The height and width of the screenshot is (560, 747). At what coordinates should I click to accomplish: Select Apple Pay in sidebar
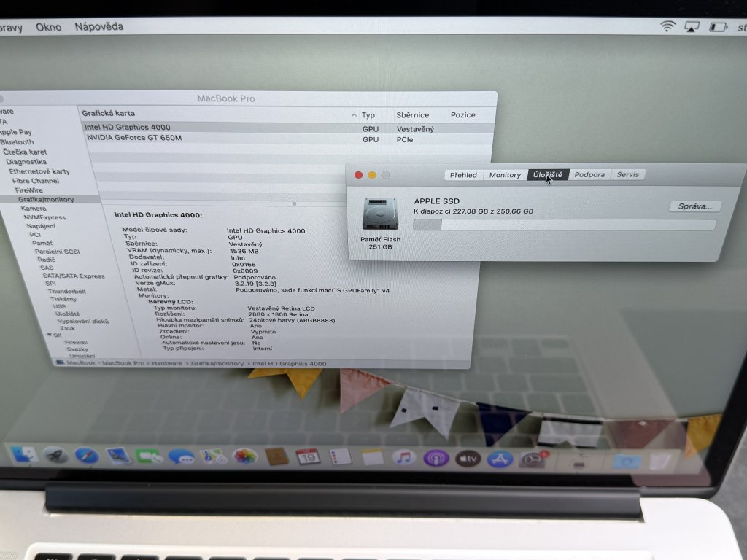16,132
